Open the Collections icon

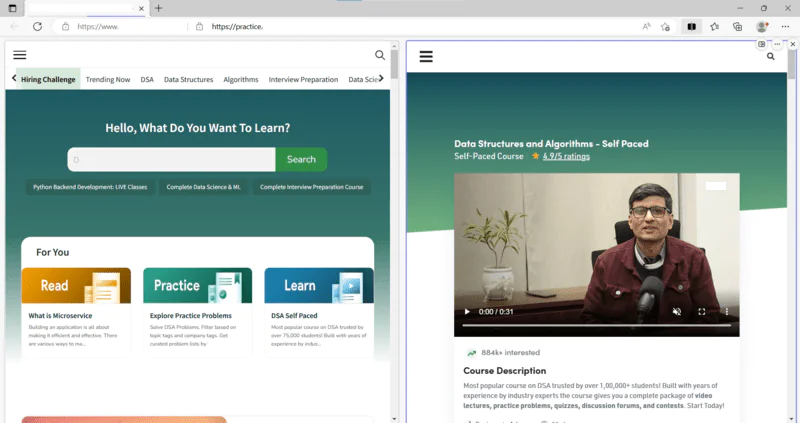tap(737, 27)
